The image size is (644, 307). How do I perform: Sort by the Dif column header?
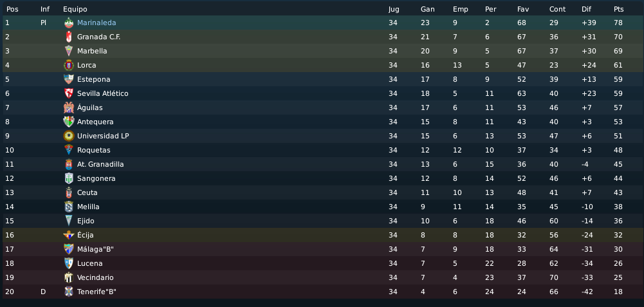coord(586,9)
